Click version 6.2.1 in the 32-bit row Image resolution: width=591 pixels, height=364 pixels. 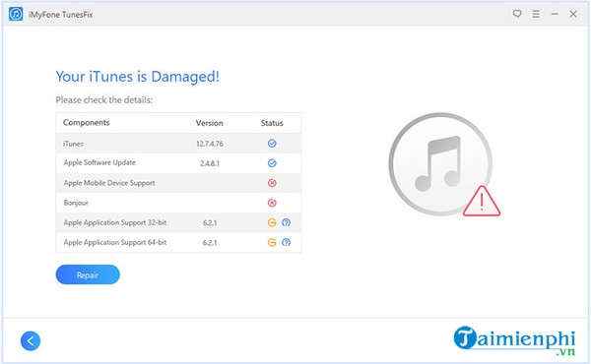(x=210, y=223)
